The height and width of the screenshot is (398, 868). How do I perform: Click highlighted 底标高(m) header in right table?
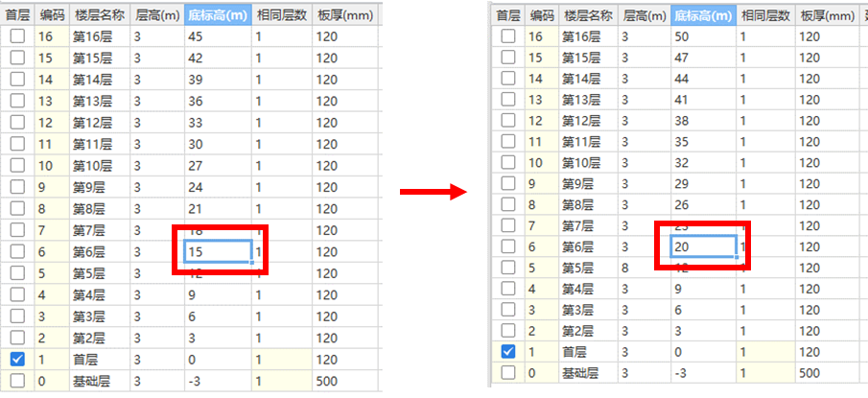click(703, 15)
